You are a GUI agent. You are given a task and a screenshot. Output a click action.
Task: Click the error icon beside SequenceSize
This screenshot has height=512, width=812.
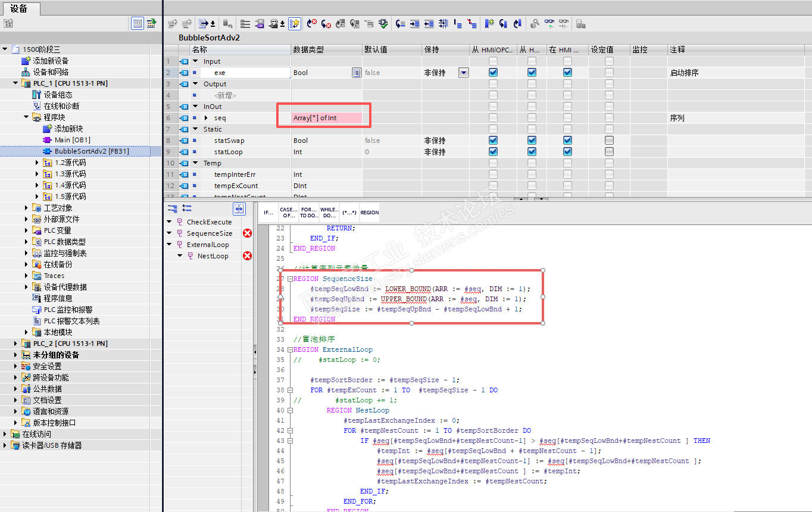[247, 233]
